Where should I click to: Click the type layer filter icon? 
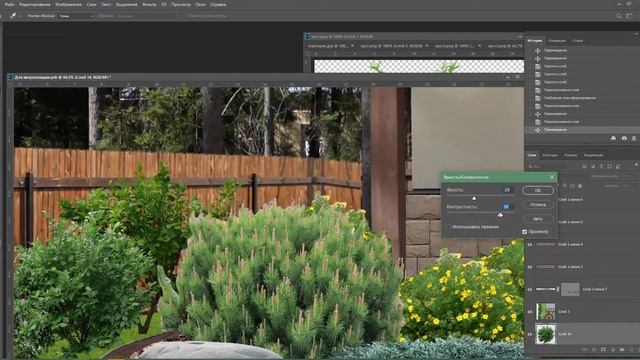pyautogui.click(x=601, y=167)
